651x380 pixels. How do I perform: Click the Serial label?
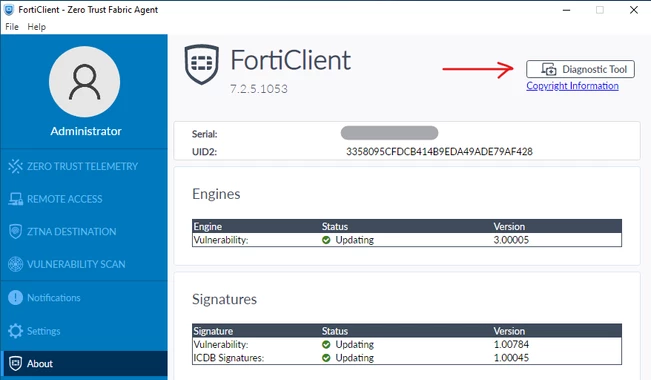click(204, 134)
